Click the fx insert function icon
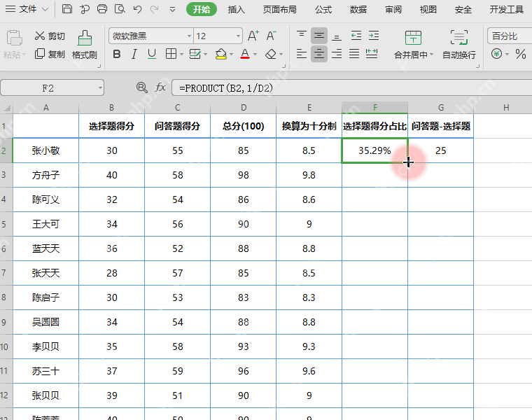Screen dimensions: 532x420 click(160, 87)
